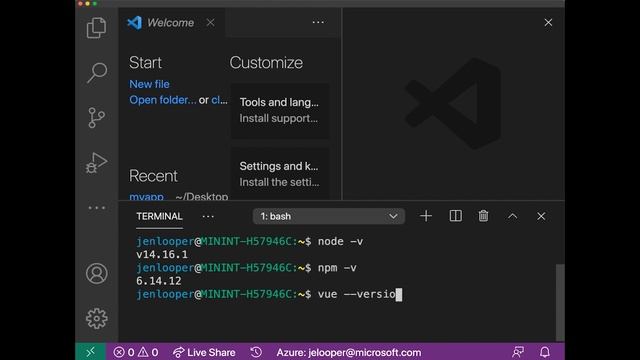Open notifications bell
The width and height of the screenshot is (640, 360).
point(545,352)
